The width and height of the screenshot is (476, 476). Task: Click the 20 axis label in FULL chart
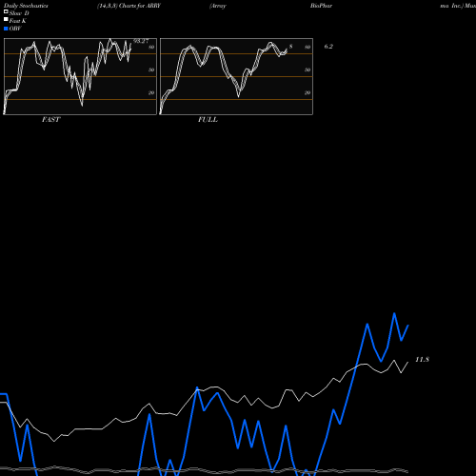coord(307,93)
